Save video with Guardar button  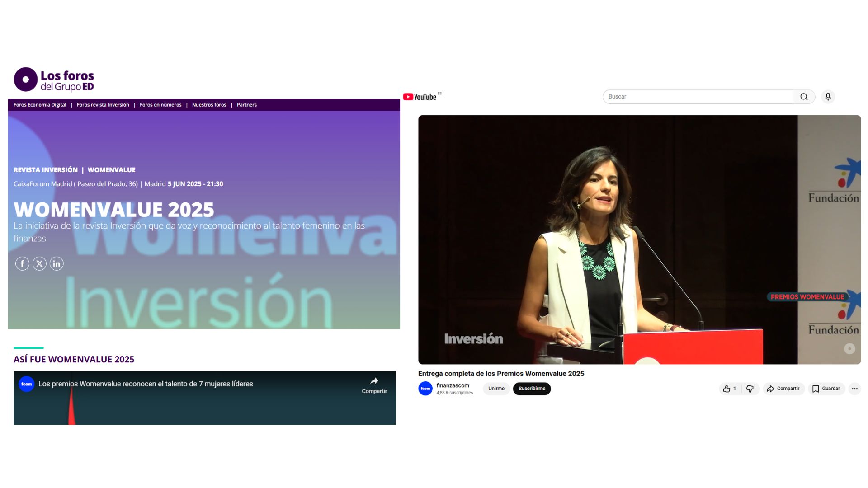[x=826, y=389]
